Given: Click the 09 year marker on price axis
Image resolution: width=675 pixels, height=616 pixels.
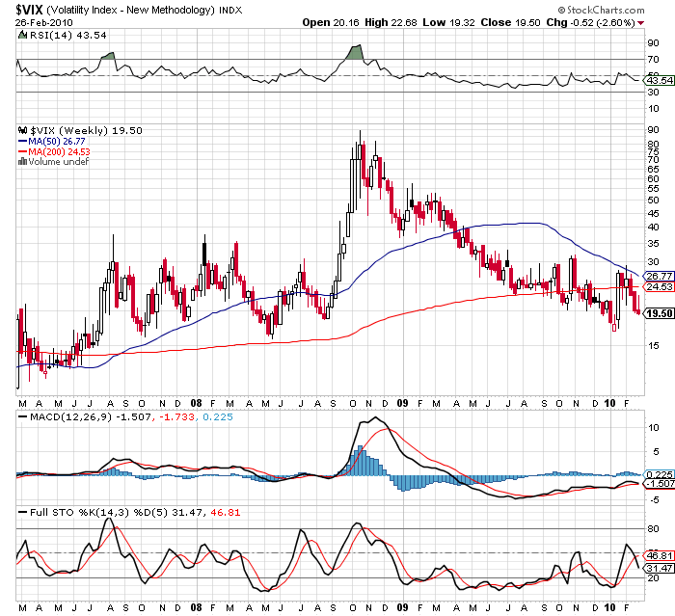Looking at the screenshot, I should click(x=402, y=403).
